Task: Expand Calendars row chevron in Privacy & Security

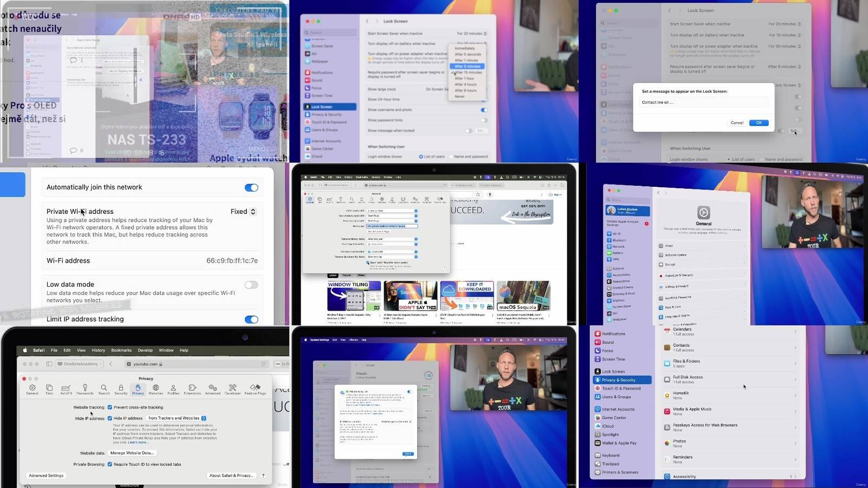Action: (795, 332)
